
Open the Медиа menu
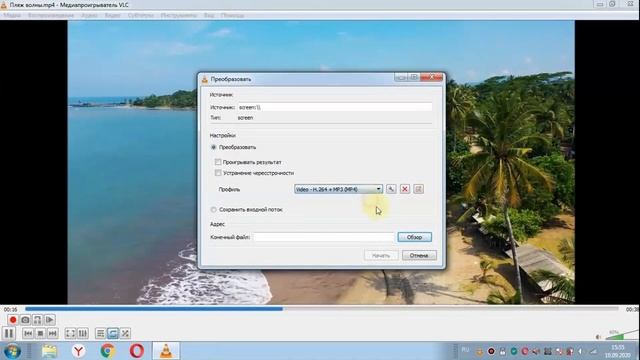(12, 16)
